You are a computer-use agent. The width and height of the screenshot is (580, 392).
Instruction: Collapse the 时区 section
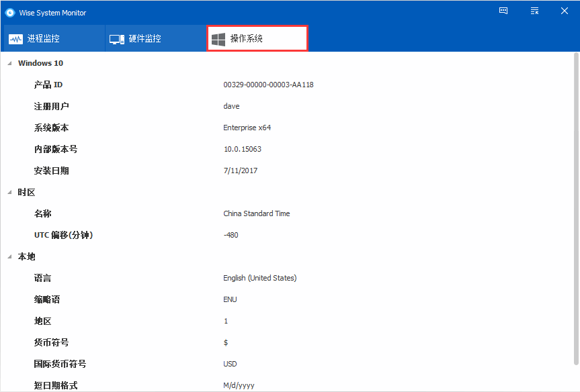click(9, 192)
